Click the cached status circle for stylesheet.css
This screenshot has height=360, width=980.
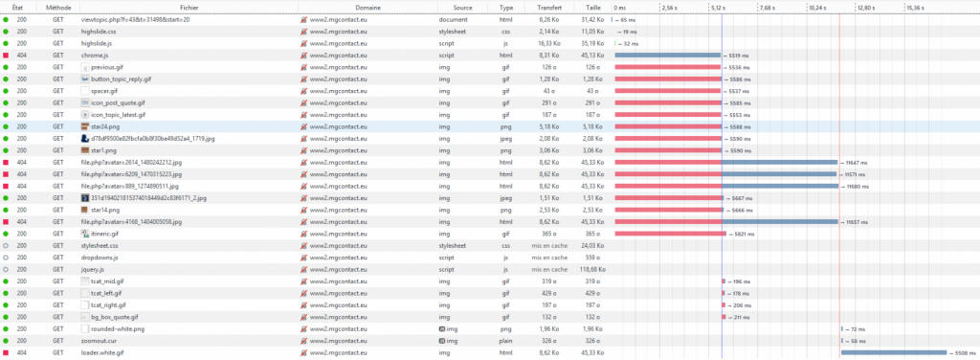(6, 246)
